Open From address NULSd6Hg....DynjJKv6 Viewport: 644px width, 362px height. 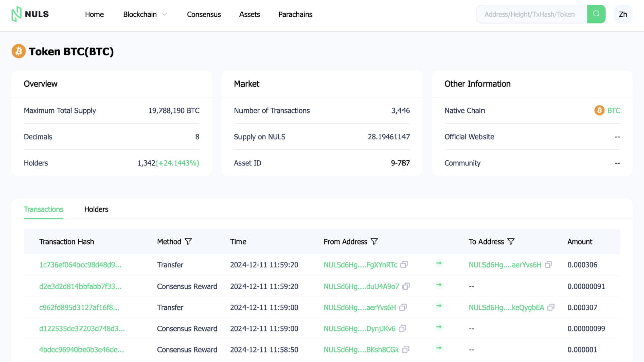(x=360, y=329)
